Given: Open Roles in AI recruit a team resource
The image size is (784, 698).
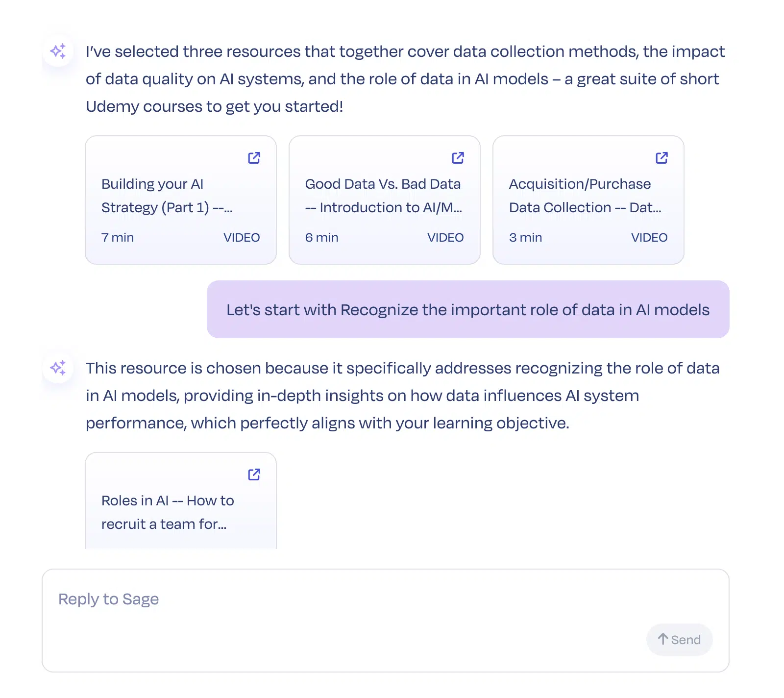Looking at the screenshot, I should (168, 512).
